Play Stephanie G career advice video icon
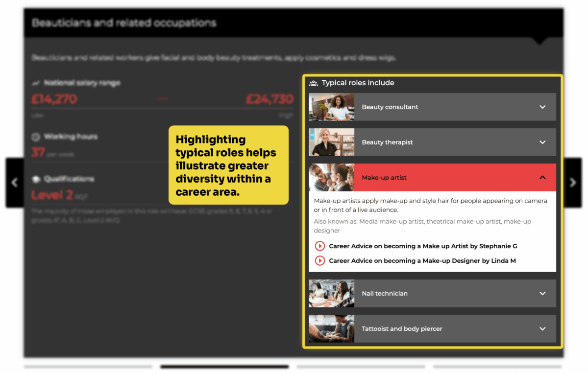The height and width of the screenshot is (373, 588). point(319,246)
